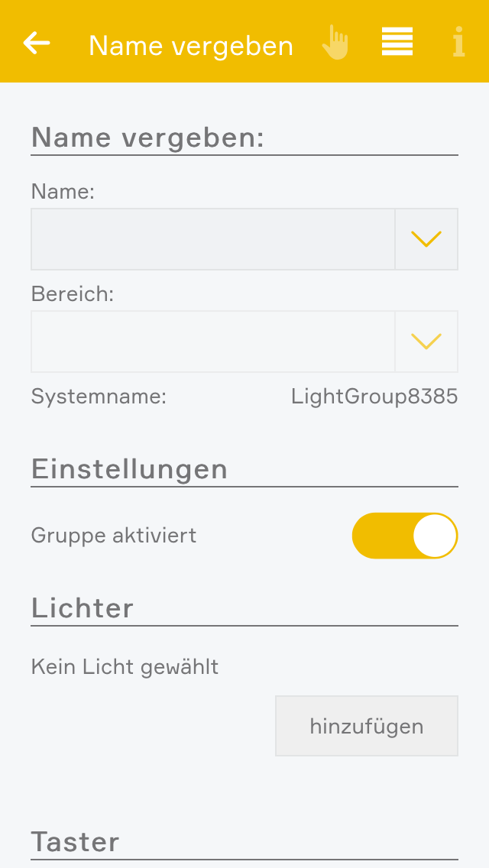Go back using the arrow icon
Viewport: 489px width, 868px height.
37,43
